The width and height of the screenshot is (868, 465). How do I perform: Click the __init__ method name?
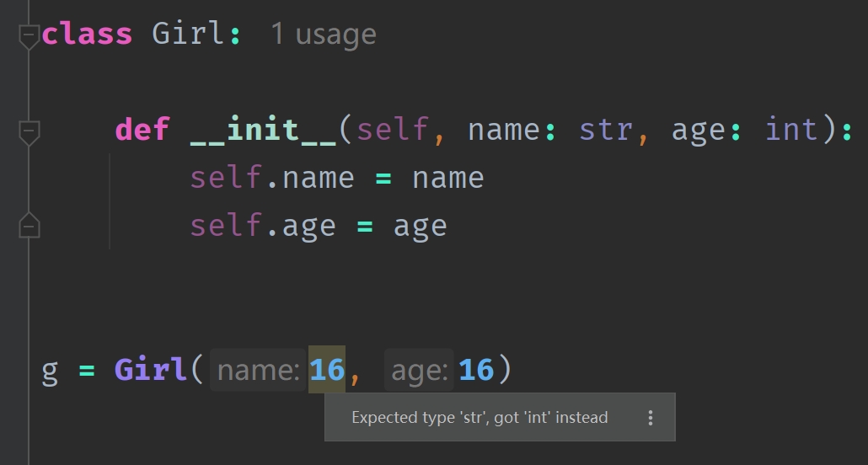point(263,130)
